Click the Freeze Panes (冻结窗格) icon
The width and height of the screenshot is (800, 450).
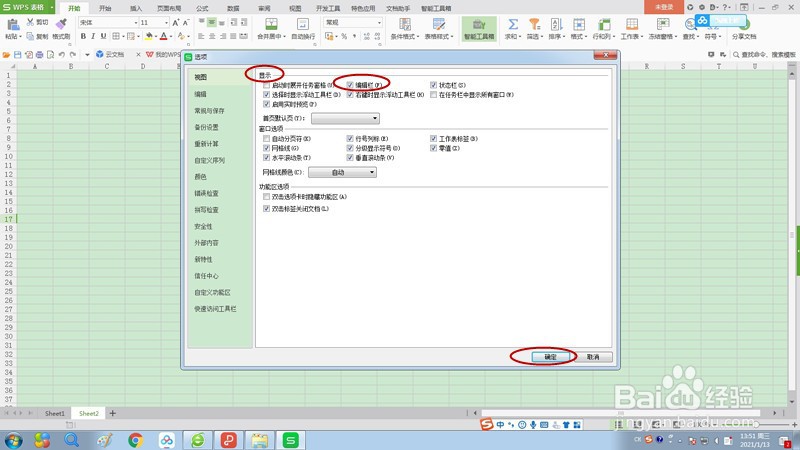(x=663, y=24)
